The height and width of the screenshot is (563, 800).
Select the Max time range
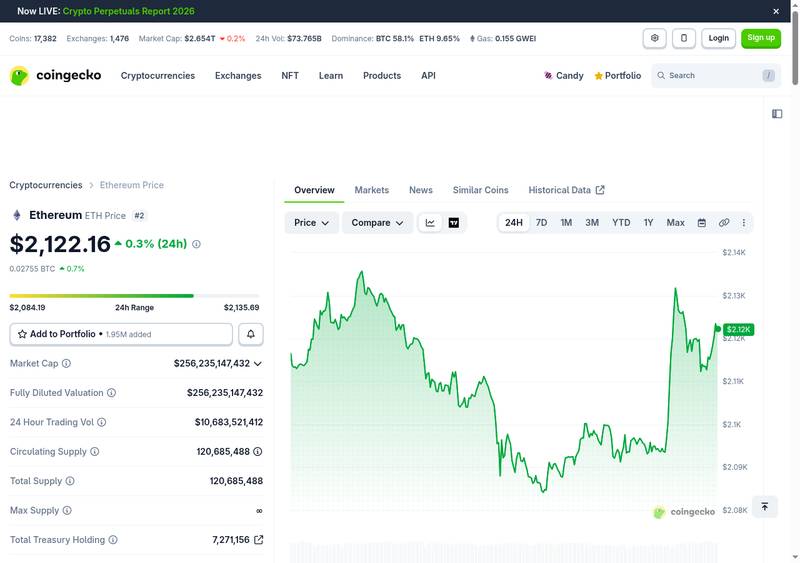pos(675,223)
